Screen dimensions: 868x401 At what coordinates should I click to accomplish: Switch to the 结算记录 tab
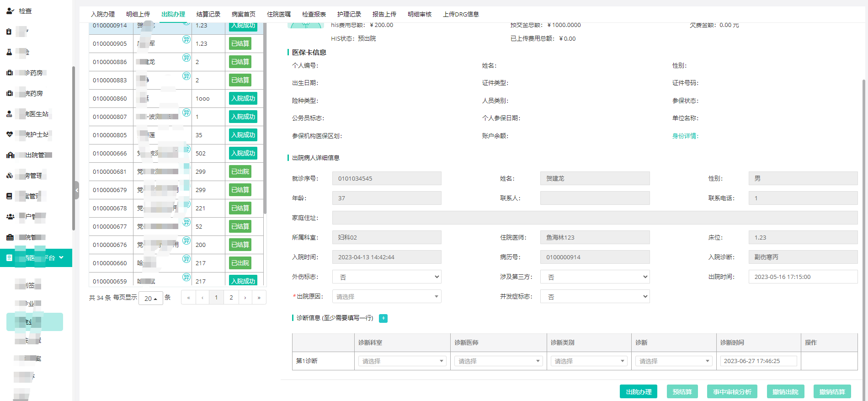208,14
